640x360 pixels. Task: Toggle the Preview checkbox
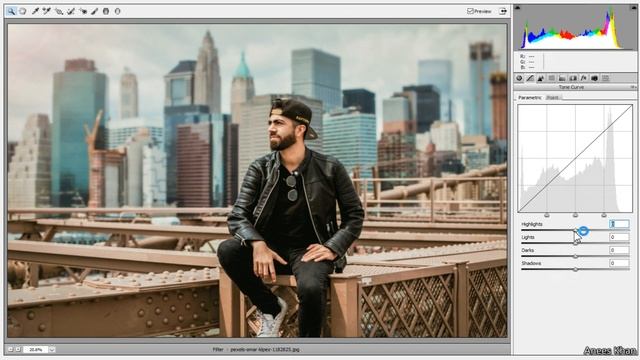click(x=470, y=11)
